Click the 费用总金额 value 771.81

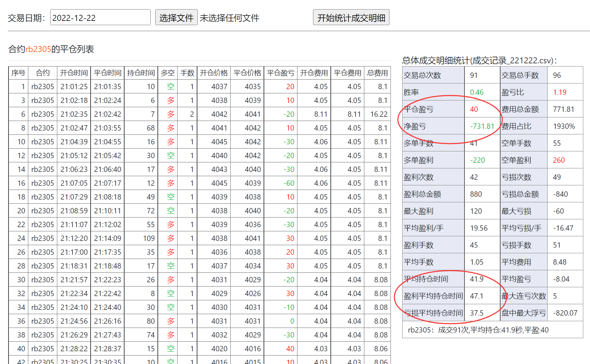563,109
